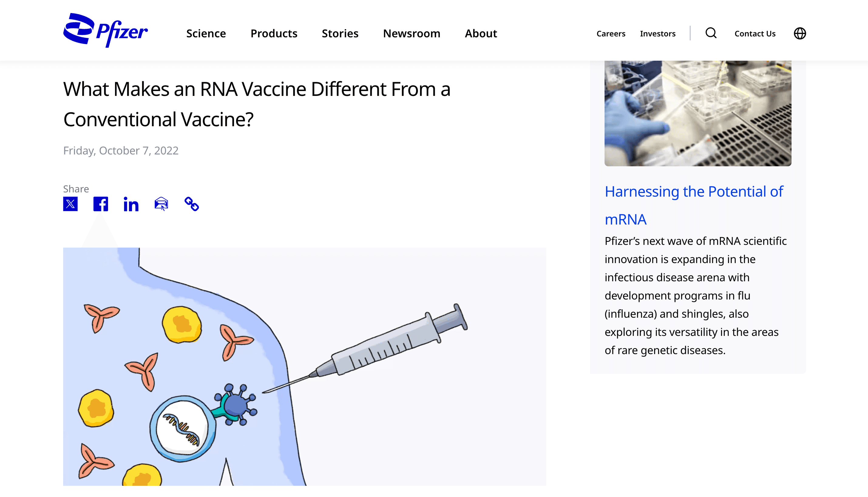Viewport: 868px width, 497px height.
Task: Copy article link with chain icon
Action: 192,204
